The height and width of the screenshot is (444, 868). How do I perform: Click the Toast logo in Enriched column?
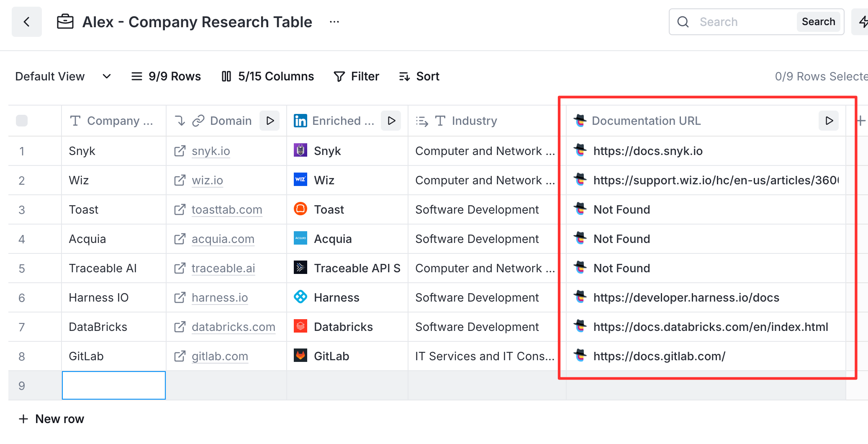[x=300, y=209]
